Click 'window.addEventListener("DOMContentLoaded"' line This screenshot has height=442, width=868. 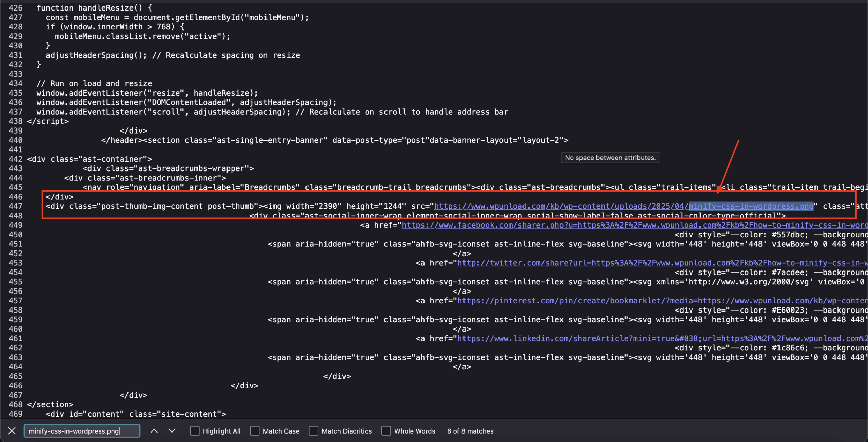click(x=186, y=102)
